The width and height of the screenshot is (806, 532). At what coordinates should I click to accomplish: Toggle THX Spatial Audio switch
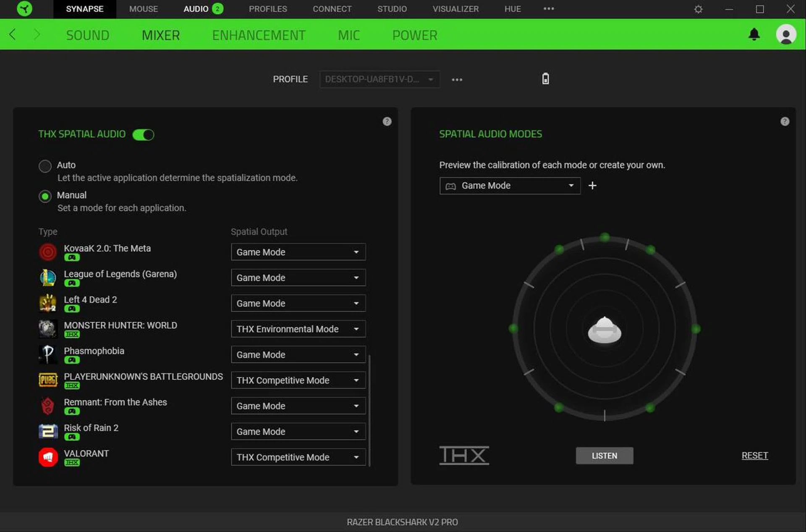[143, 135]
